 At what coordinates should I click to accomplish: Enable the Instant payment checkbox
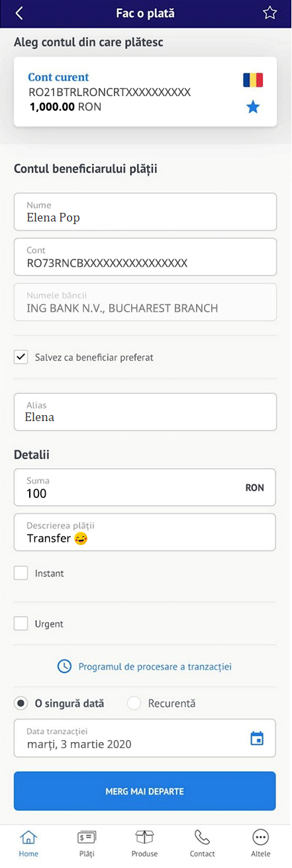pos(21,573)
